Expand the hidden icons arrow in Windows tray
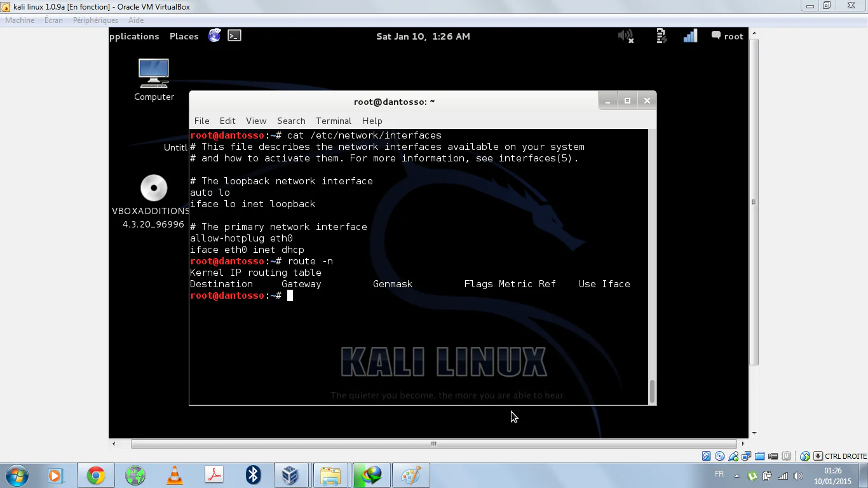The width and height of the screenshot is (868, 488). [737, 475]
